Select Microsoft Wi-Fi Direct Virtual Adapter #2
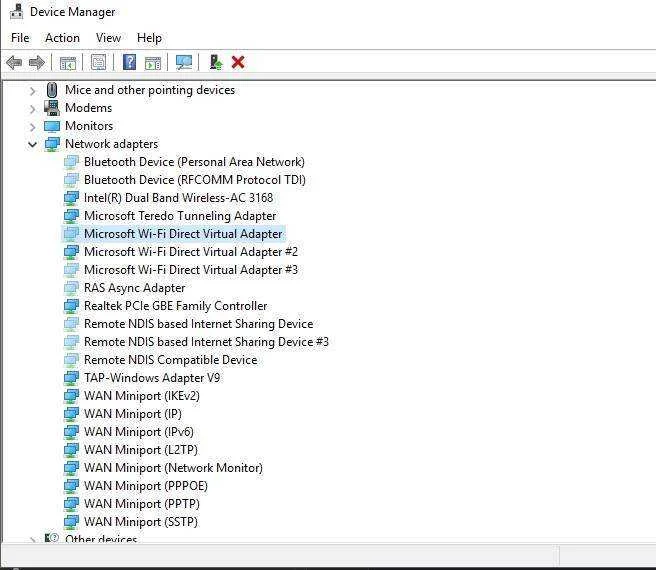 [x=191, y=252]
